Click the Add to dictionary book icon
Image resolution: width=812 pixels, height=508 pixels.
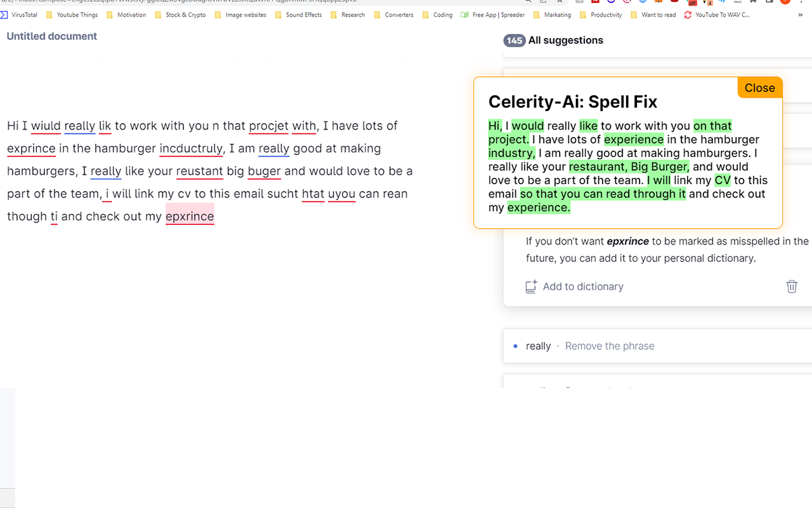pyautogui.click(x=530, y=286)
